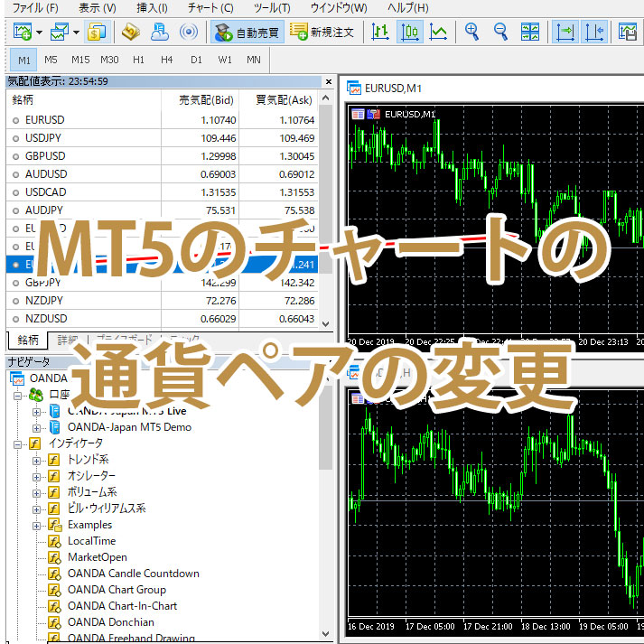Select the M30 timeframe

tap(109, 60)
